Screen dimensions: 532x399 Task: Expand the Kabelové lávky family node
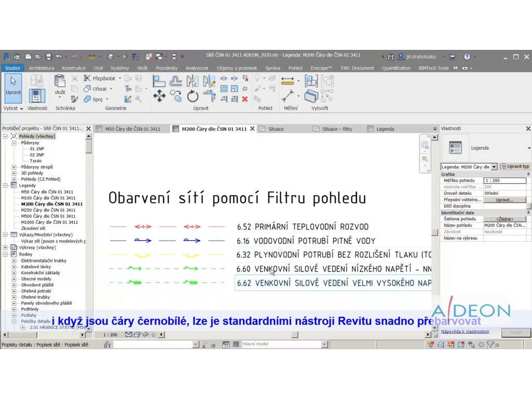click(x=14, y=267)
